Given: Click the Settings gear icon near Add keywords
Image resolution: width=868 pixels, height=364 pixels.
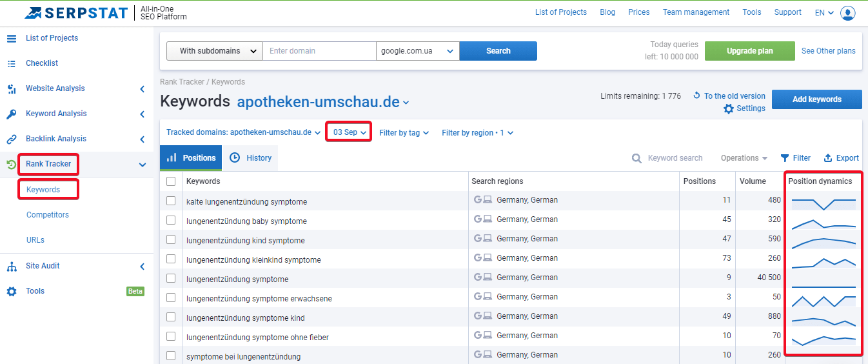Looking at the screenshot, I should point(729,108).
